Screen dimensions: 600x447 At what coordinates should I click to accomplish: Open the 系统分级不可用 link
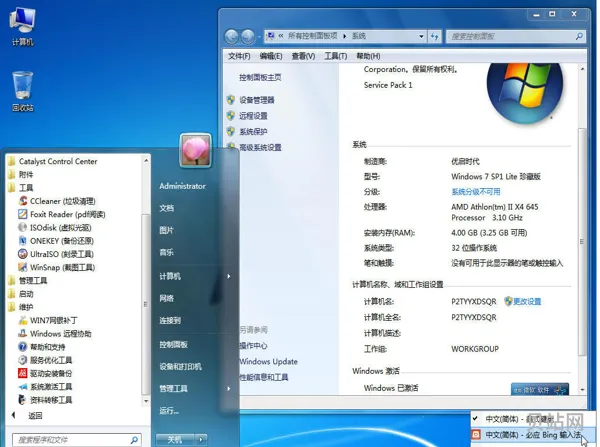click(476, 192)
